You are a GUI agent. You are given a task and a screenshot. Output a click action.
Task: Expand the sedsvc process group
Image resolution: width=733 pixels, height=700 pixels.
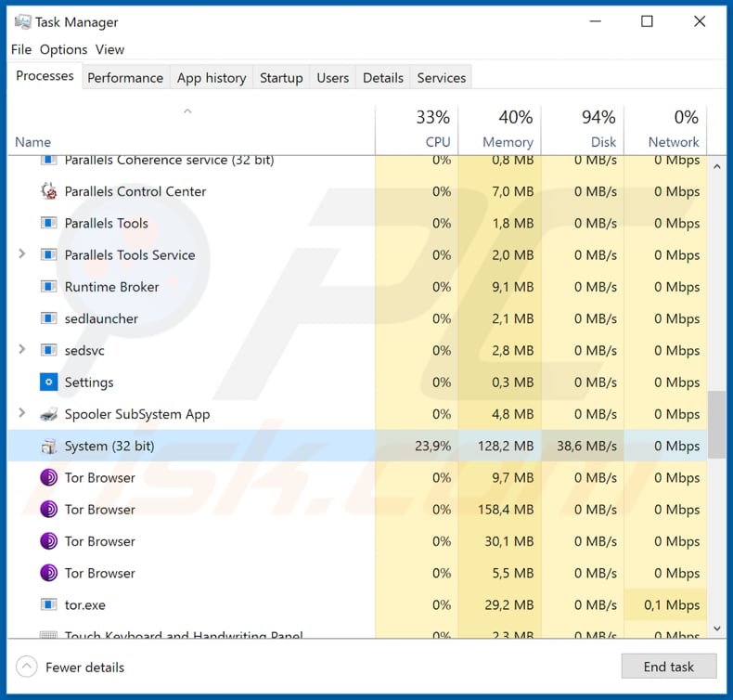click(x=21, y=349)
